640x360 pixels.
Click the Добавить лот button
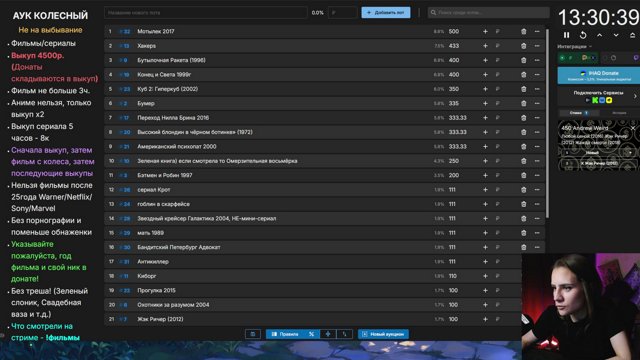pyautogui.click(x=386, y=13)
